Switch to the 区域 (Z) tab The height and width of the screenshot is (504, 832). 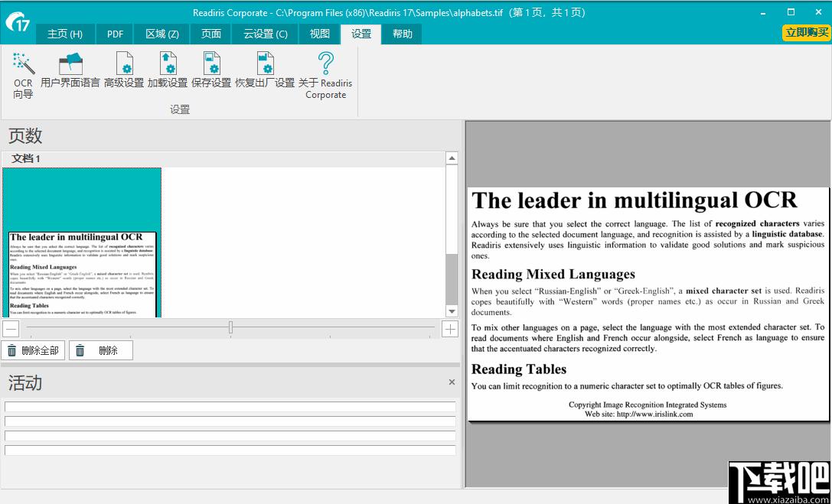coord(162,34)
